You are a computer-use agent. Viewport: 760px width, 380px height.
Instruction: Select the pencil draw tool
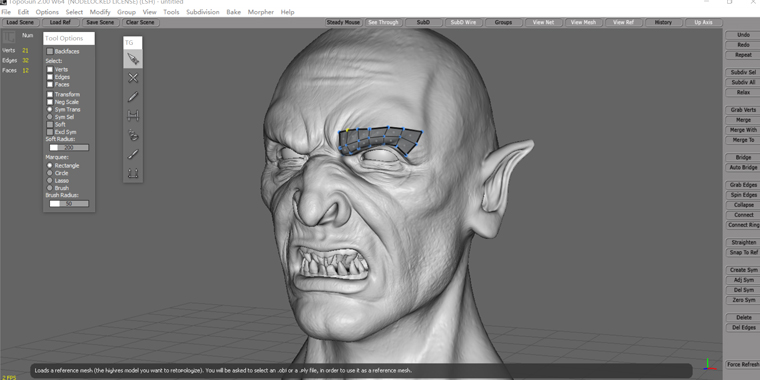(133, 97)
